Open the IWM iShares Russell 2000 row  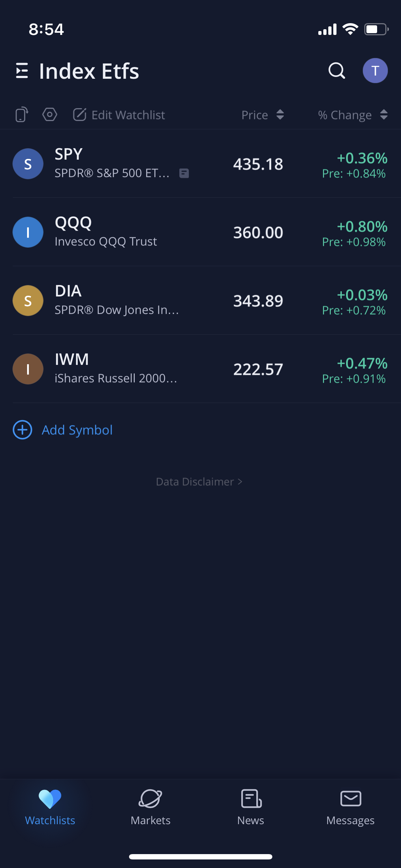coord(143,369)
